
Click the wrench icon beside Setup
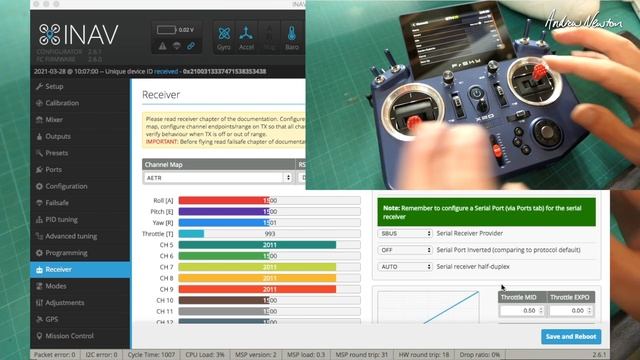tap(39, 87)
